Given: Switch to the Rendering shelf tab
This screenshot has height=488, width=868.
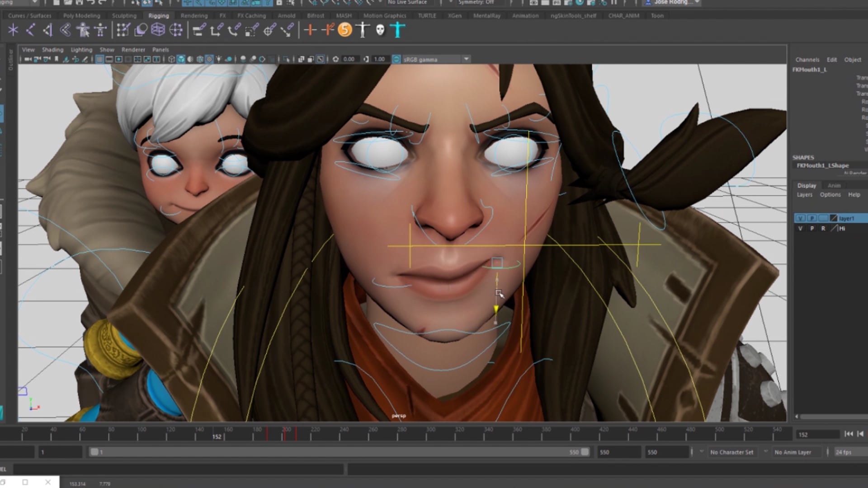Looking at the screenshot, I should (x=194, y=15).
